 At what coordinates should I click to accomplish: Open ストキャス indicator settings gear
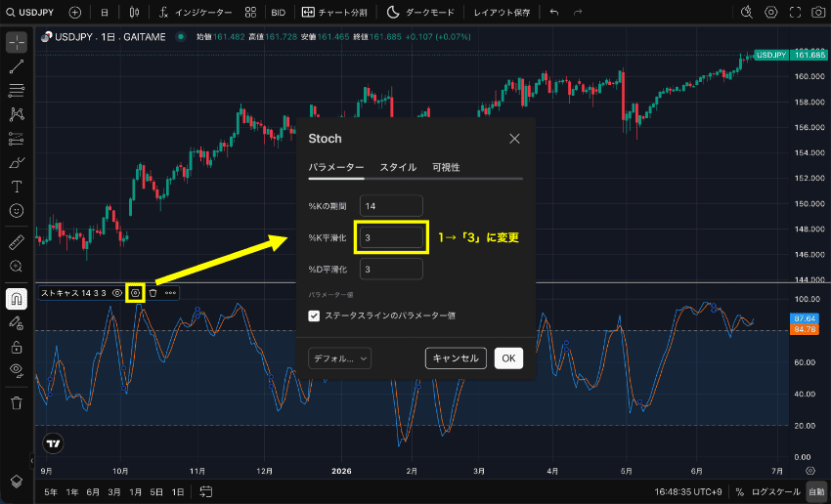tap(135, 293)
